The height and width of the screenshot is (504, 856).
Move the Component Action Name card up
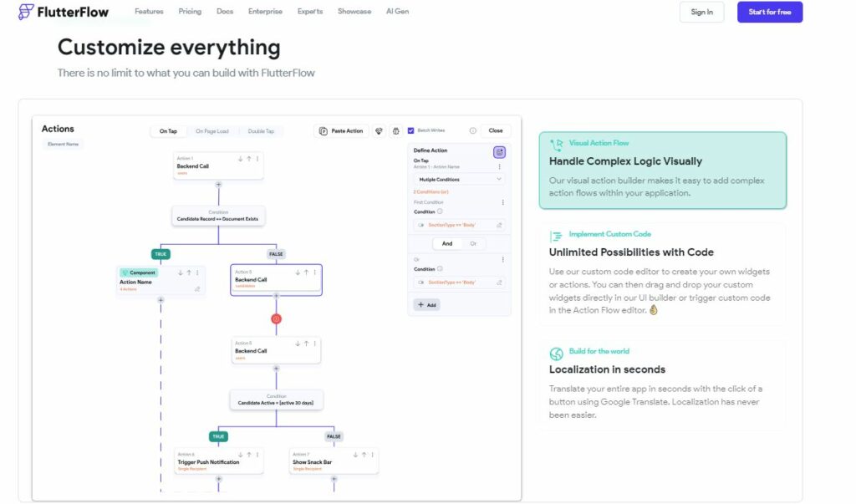[x=189, y=272]
